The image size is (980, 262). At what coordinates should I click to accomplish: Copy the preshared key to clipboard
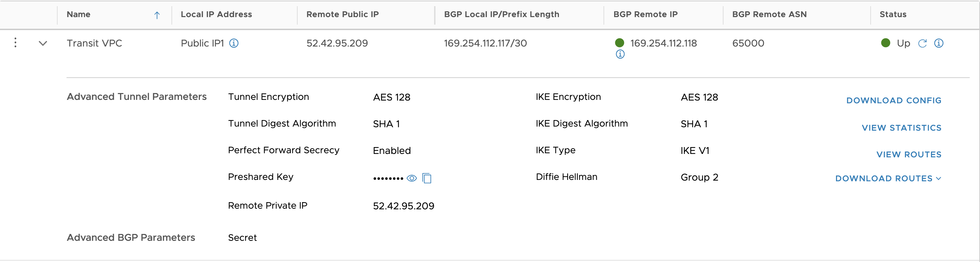click(x=427, y=178)
